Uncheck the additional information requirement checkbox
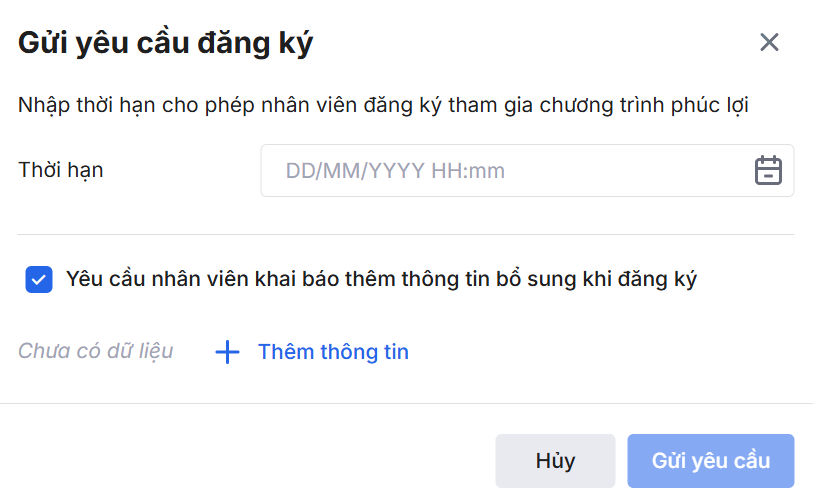Image resolution: width=813 pixels, height=504 pixels. click(x=39, y=280)
